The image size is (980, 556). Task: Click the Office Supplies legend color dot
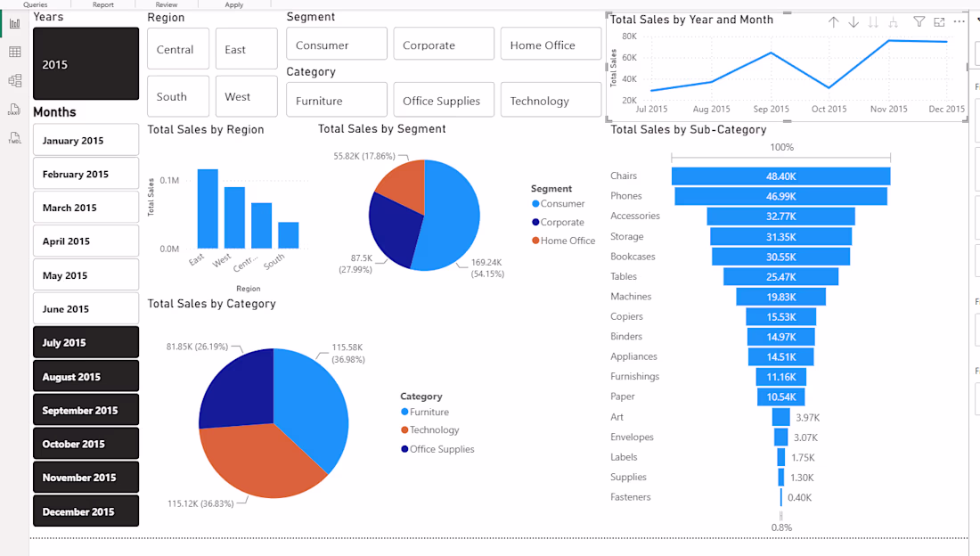click(x=404, y=449)
